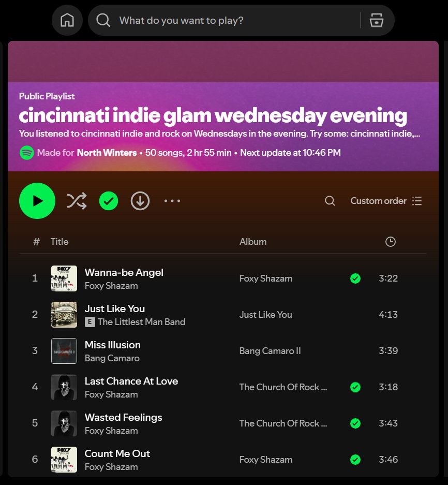Open the North Winters profile link
This screenshot has width=448, height=485.
click(x=107, y=153)
